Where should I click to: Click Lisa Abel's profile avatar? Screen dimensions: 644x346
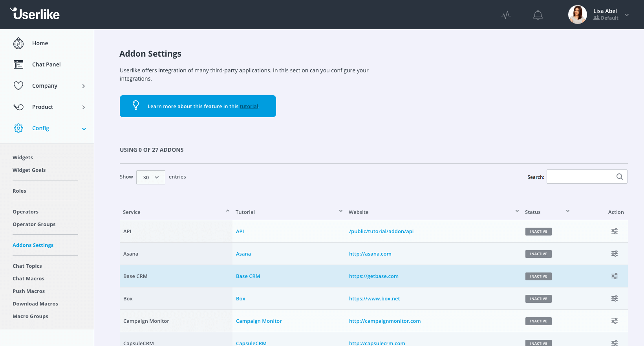(x=578, y=15)
